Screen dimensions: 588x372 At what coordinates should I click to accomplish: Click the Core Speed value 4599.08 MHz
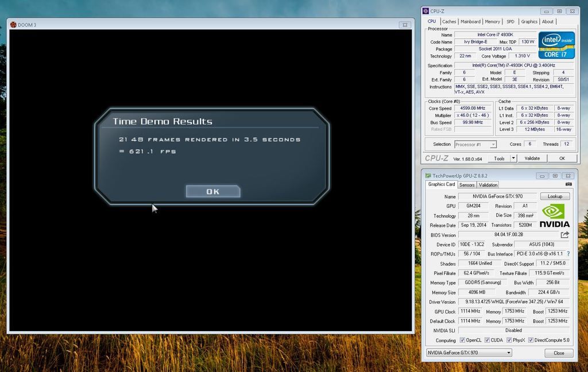[x=473, y=108]
